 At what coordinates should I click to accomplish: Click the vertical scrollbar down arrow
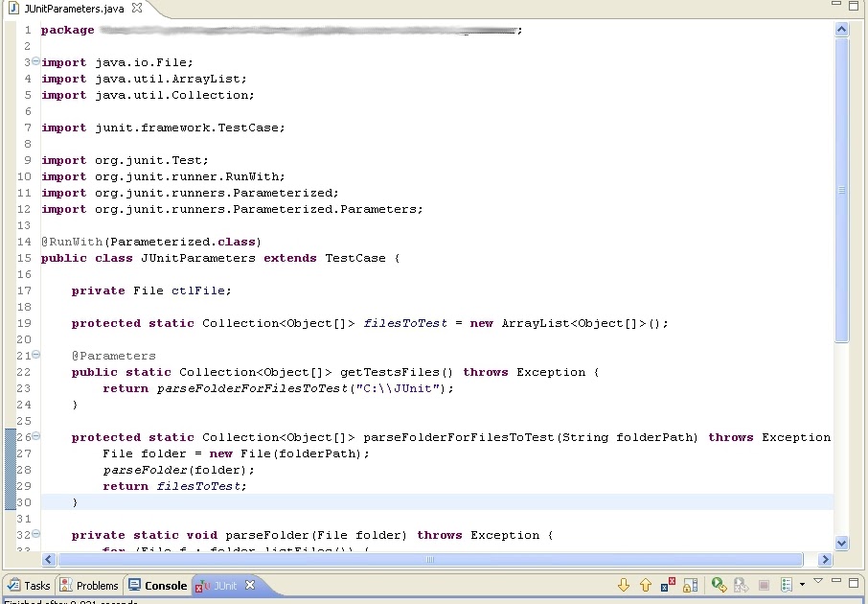[x=842, y=543]
